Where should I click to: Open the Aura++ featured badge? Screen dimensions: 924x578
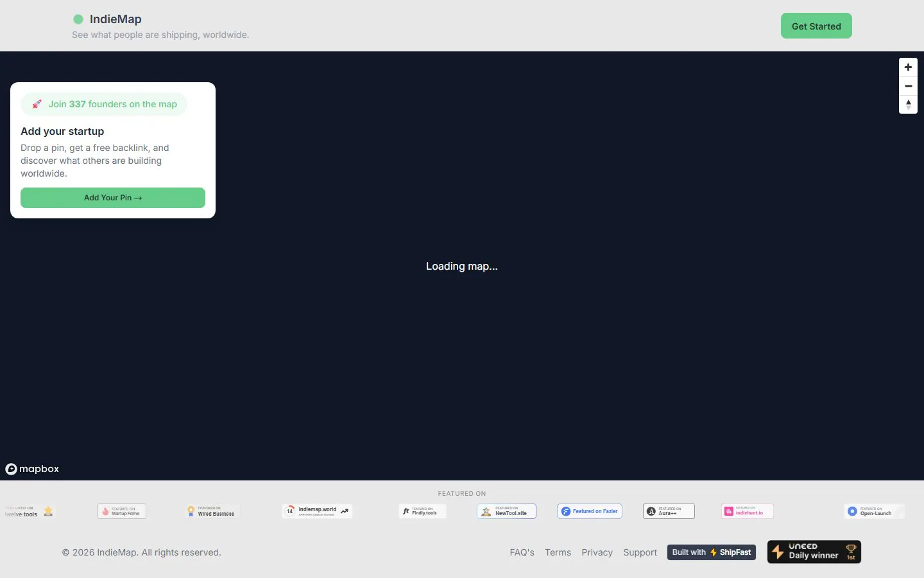[669, 511]
